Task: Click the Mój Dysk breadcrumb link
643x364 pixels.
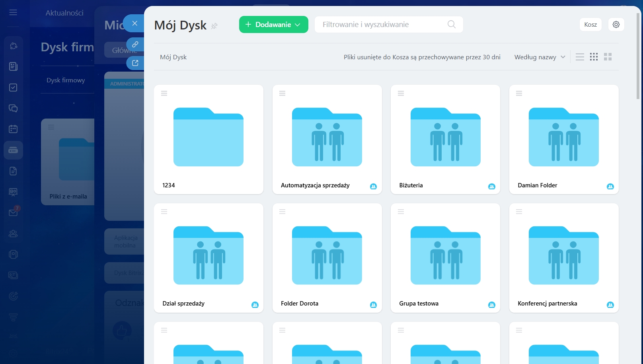Action: [173, 57]
